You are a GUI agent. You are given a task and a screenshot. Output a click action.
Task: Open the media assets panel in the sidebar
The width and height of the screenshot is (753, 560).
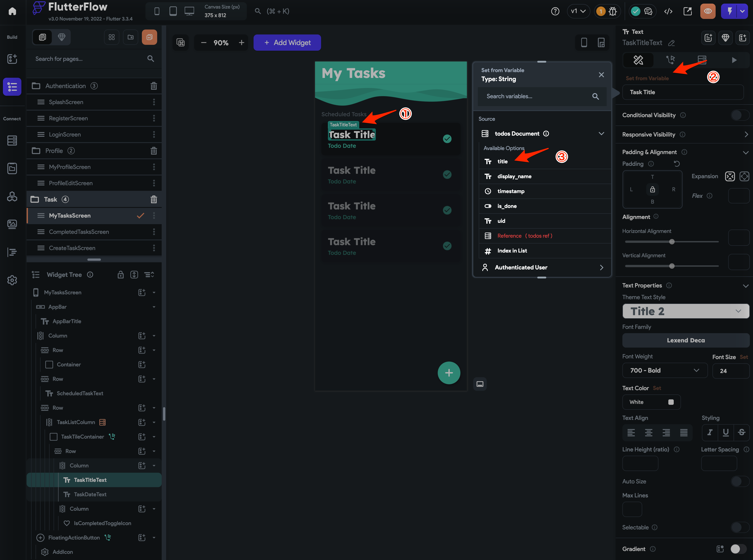[12, 224]
